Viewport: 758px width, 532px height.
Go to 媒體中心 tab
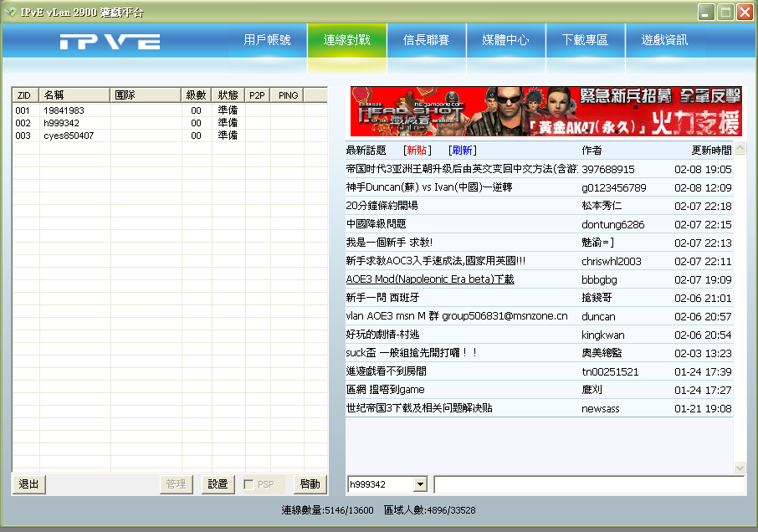505,40
